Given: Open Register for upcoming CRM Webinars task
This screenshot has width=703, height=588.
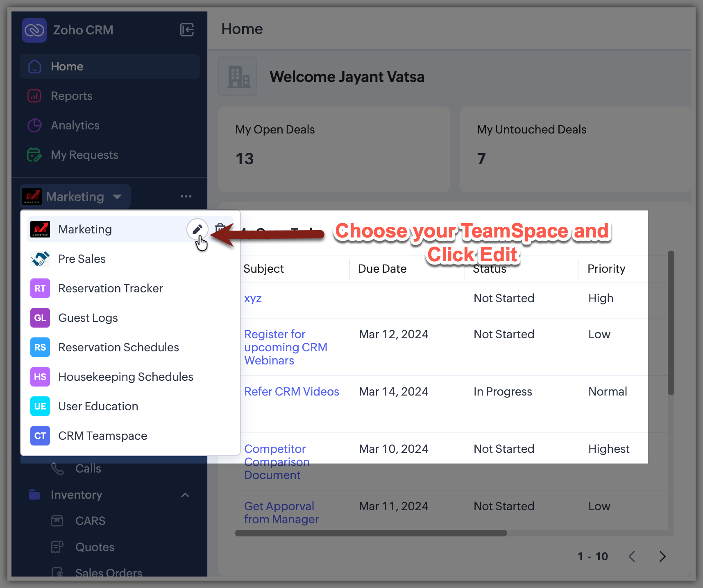Looking at the screenshot, I should [286, 347].
